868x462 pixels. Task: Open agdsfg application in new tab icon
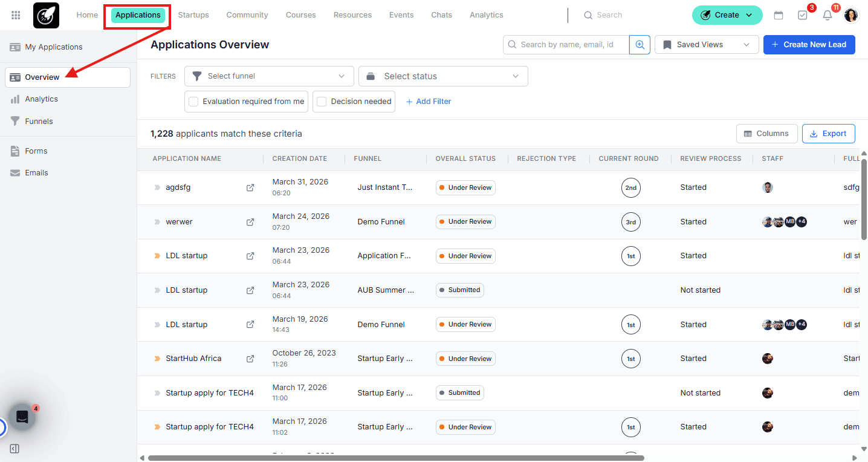250,187
